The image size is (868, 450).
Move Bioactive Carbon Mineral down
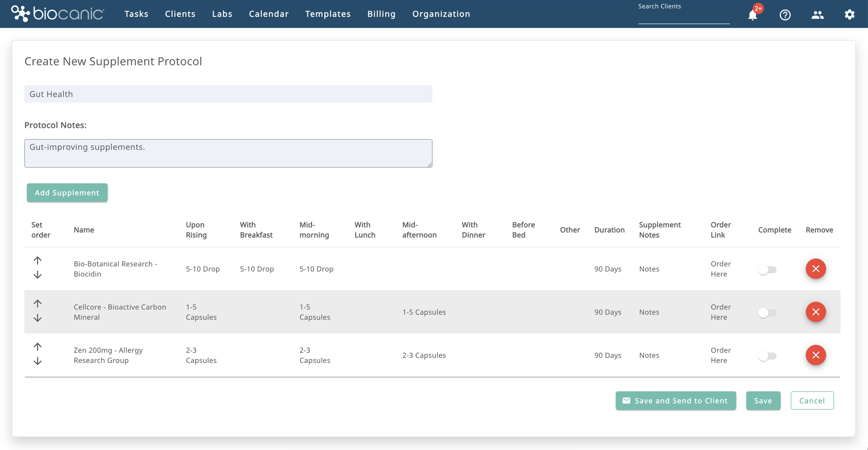[37, 318]
